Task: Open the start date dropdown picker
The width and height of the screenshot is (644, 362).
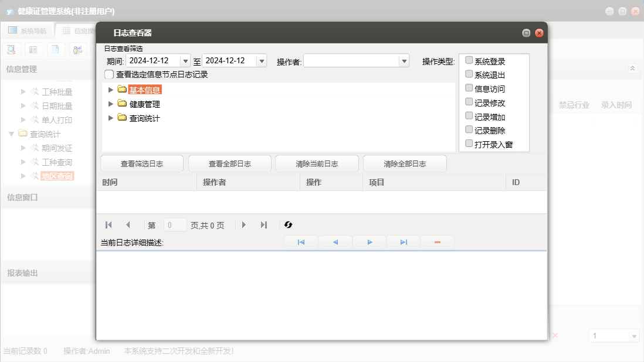Action: 185,61
